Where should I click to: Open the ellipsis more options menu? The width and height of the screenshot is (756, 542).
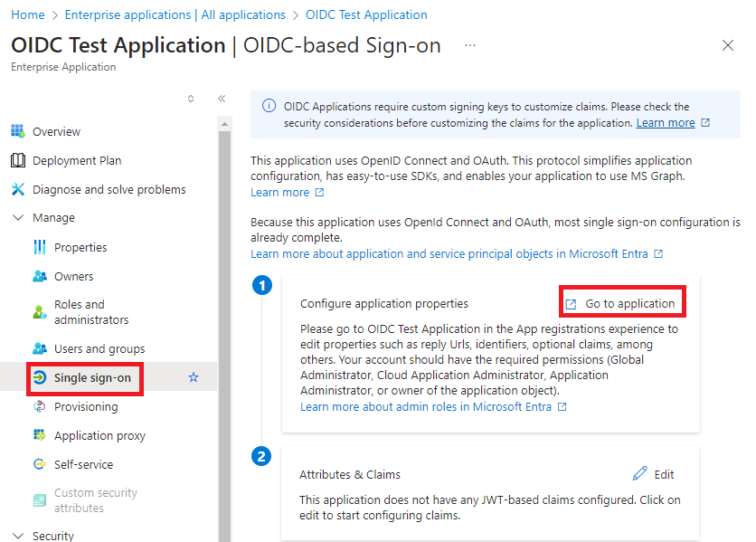[470, 45]
